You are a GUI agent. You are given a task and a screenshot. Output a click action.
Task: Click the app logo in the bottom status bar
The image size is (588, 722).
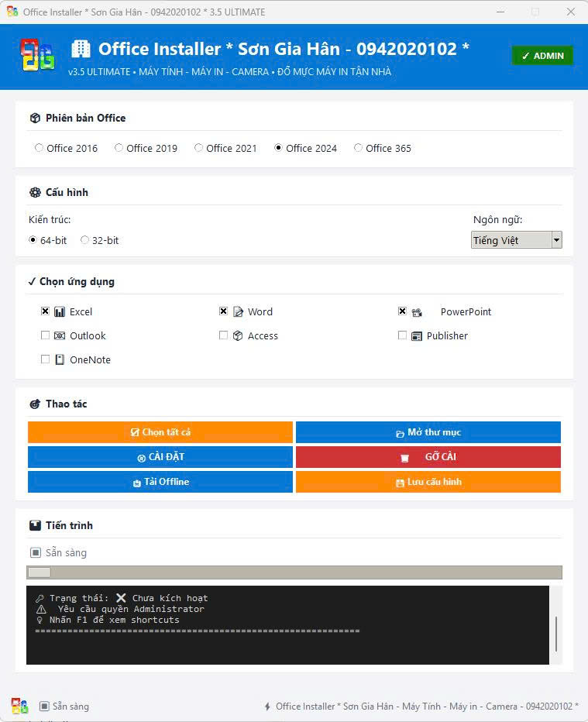pos(20,706)
